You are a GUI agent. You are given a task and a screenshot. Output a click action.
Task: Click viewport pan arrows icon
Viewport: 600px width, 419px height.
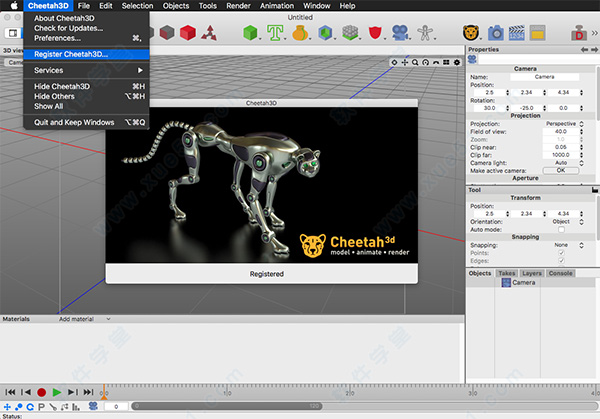point(405,62)
